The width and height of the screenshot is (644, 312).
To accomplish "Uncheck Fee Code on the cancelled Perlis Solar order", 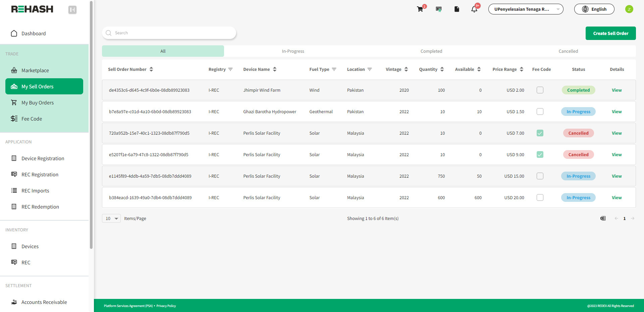I will coord(540,133).
